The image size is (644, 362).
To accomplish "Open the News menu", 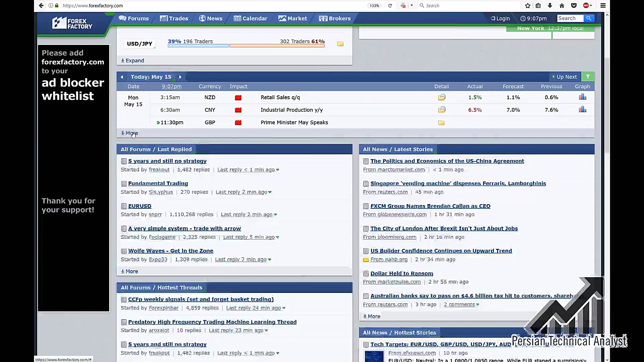I will (x=211, y=18).
